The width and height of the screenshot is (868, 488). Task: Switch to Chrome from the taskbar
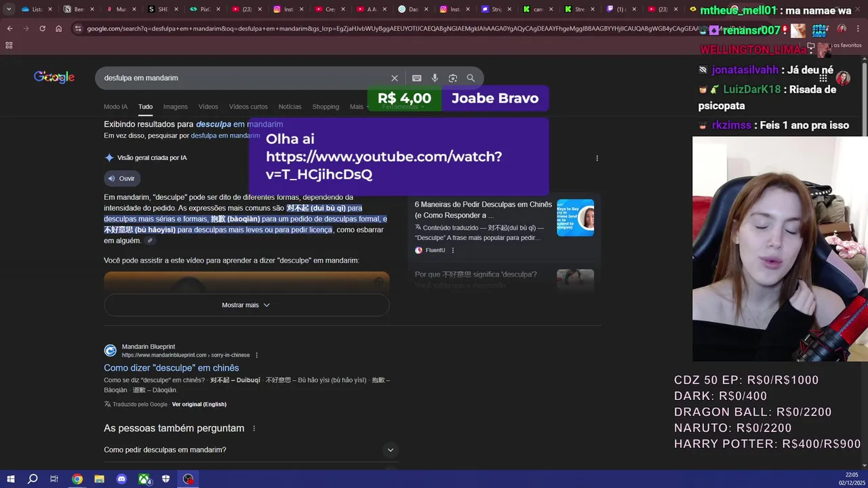77,479
